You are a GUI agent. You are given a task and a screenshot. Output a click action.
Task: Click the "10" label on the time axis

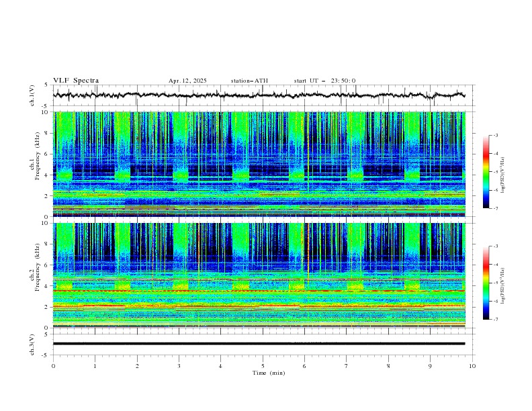pos(472,366)
